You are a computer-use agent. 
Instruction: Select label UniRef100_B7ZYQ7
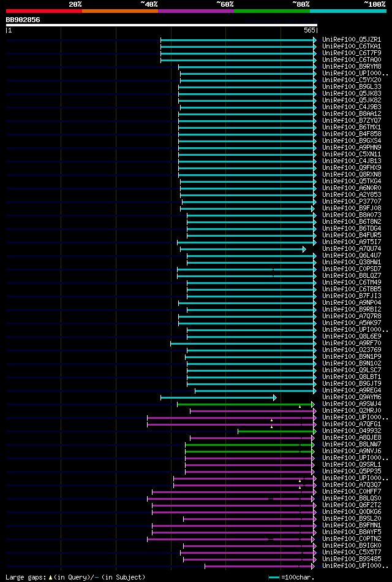pyautogui.click(x=352, y=120)
